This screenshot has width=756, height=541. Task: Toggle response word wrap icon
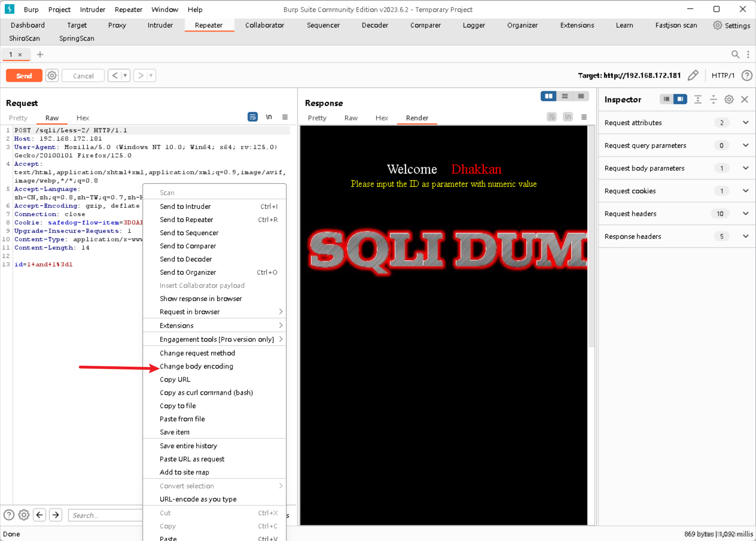point(551,117)
